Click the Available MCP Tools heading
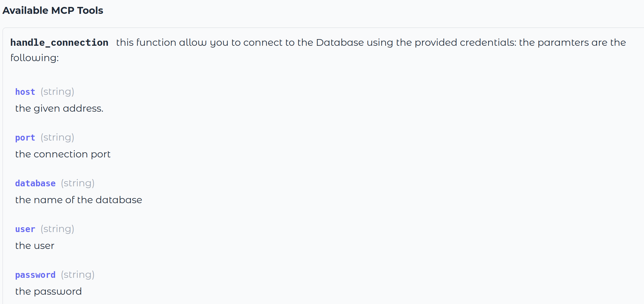 53,11
